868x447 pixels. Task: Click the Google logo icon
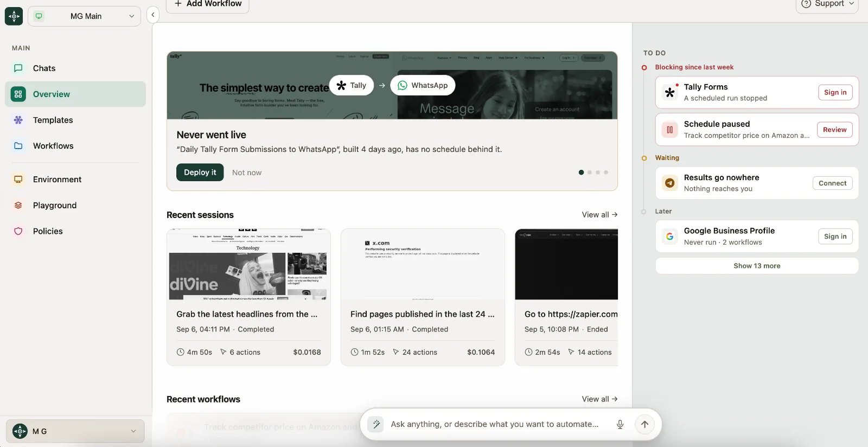tap(670, 237)
